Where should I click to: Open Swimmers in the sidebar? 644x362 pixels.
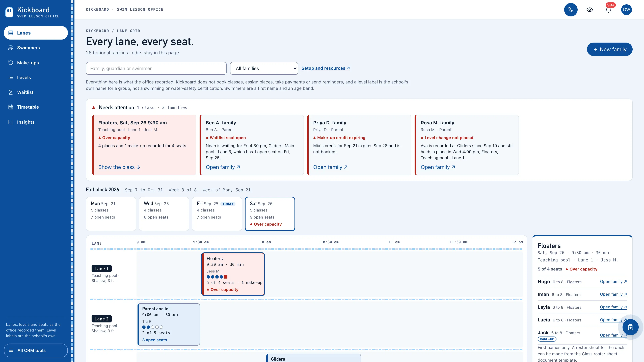(x=36, y=48)
